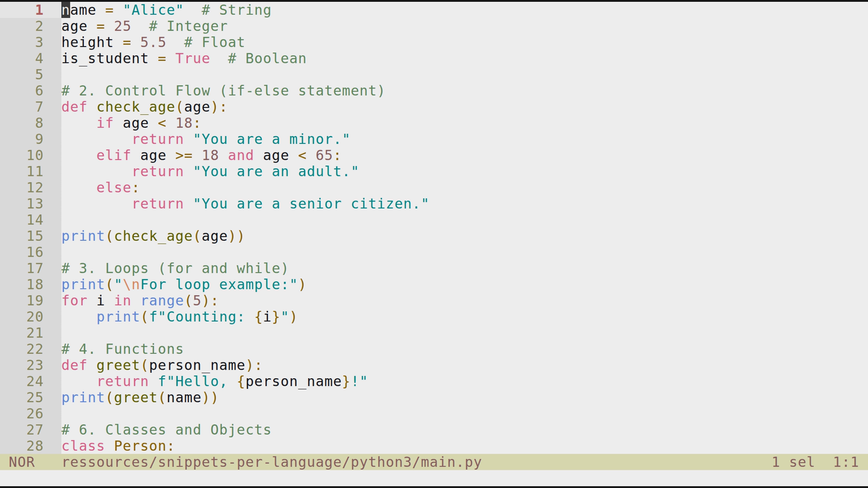Image resolution: width=868 pixels, height=488 pixels.
Task: Click the elif keyword on line 10
Action: point(113,155)
